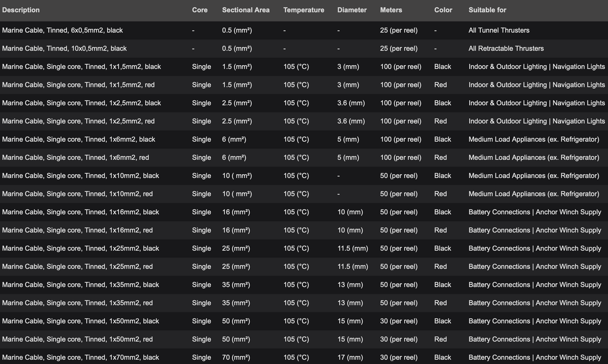608x364 pixels.
Task: Select the Core column header
Action: pyautogui.click(x=200, y=10)
